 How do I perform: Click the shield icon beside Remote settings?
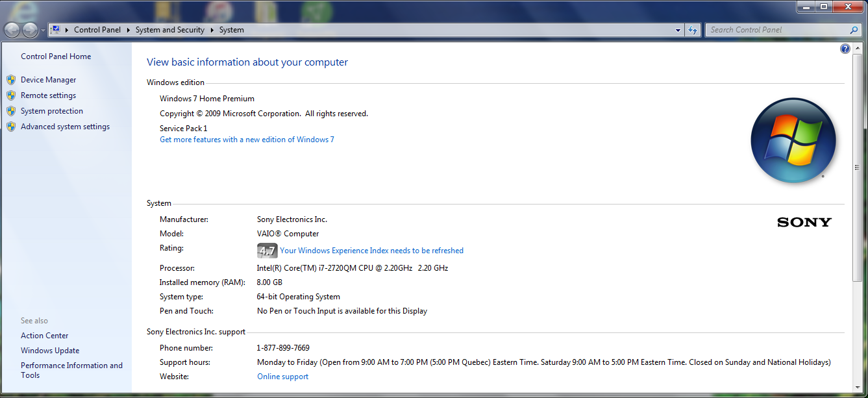tap(11, 95)
